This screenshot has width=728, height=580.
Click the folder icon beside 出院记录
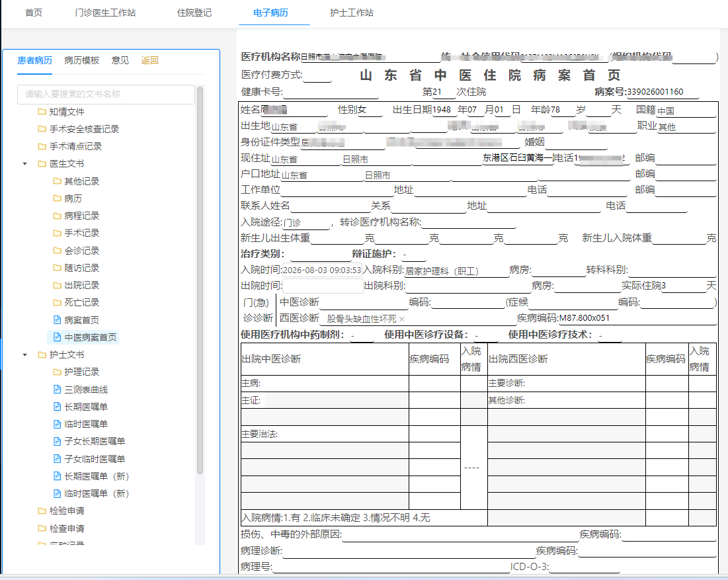click(57, 285)
